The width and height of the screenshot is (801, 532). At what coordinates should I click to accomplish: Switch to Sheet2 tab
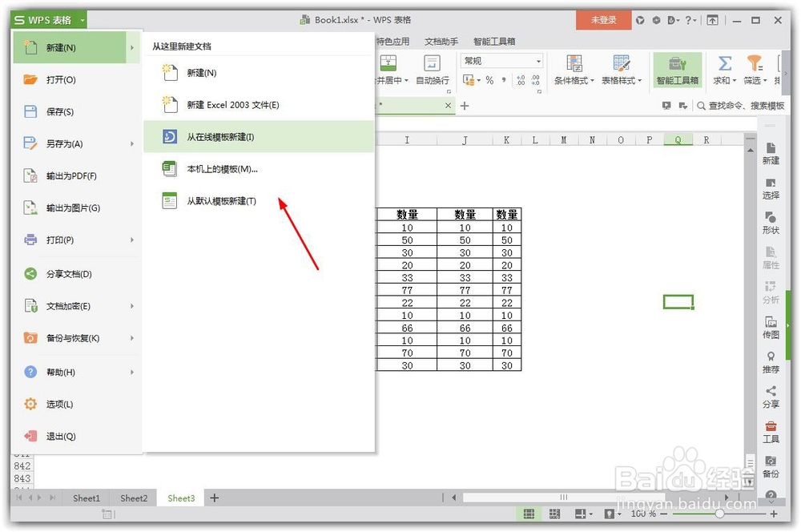coord(134,498)
